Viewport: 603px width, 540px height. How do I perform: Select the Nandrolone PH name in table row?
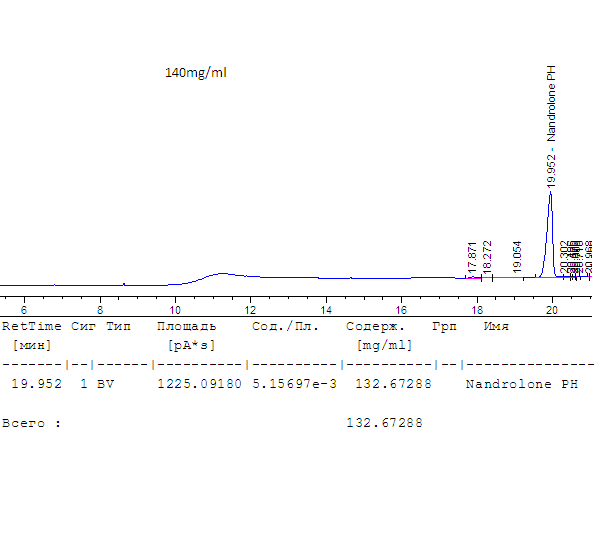click(522, 384)
